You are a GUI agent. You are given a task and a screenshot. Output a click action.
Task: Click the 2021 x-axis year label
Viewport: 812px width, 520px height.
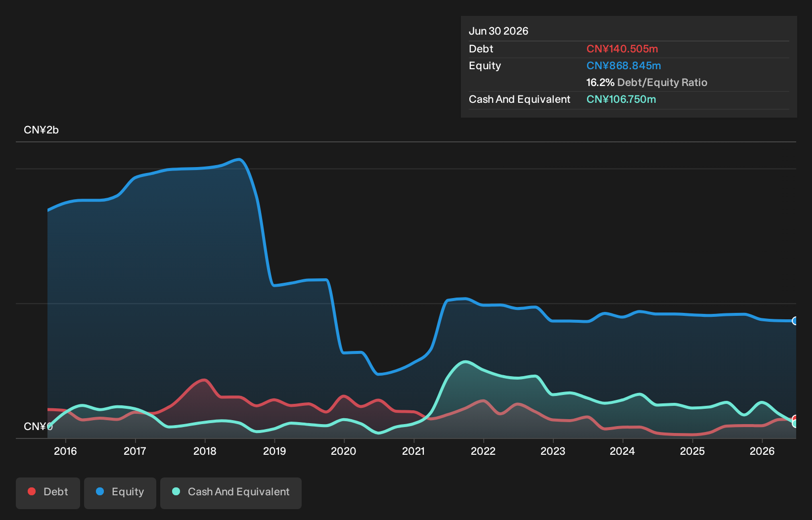pos(413,451)
